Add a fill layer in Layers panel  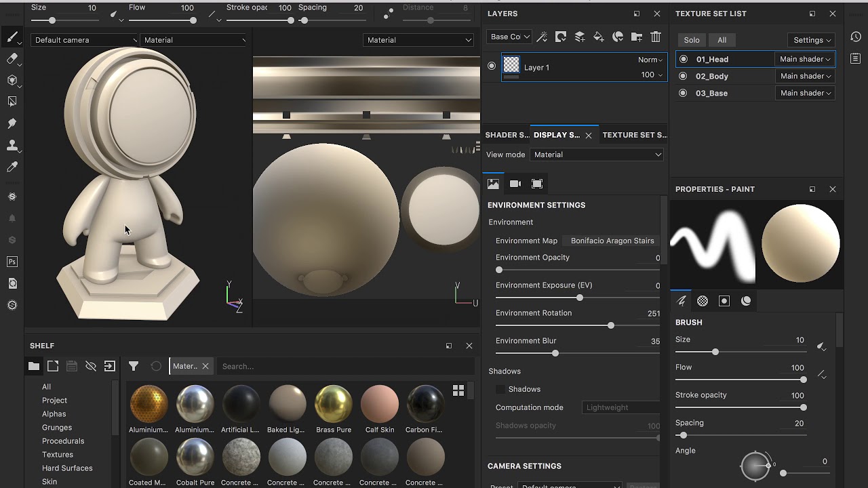pos(598,37)
